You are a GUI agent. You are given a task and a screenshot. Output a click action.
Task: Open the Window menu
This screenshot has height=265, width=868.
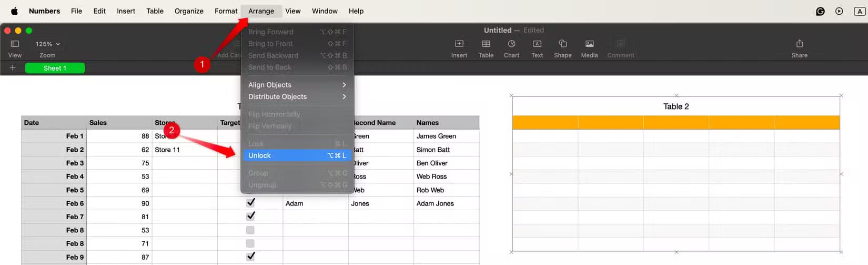[x=325, y=11]
